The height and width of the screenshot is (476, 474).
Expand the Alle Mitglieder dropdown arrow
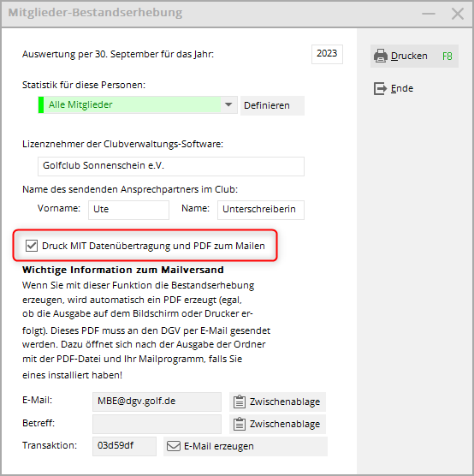228,104
